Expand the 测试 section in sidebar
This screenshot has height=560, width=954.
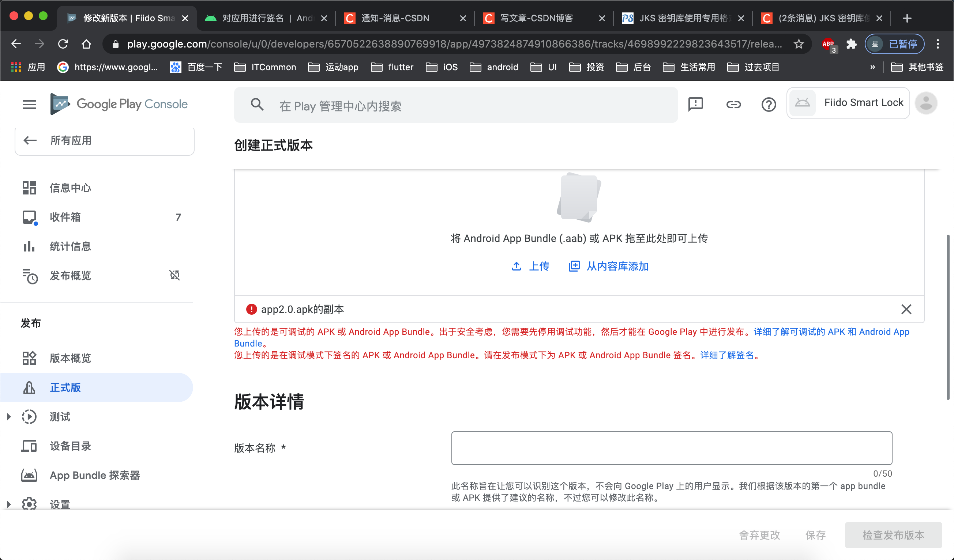tap(9, 417)
